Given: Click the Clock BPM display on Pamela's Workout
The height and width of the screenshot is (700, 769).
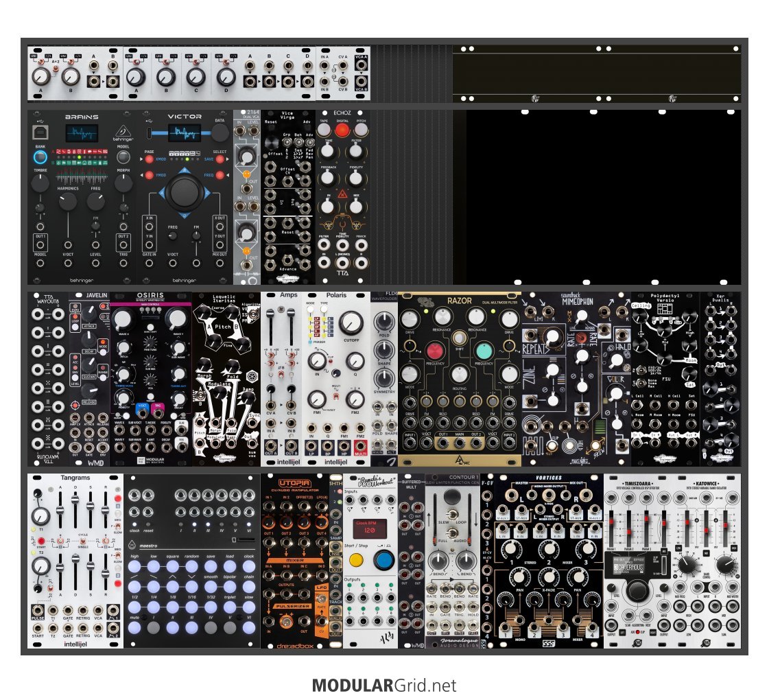Looking at the screenshot, I should 370,528.
